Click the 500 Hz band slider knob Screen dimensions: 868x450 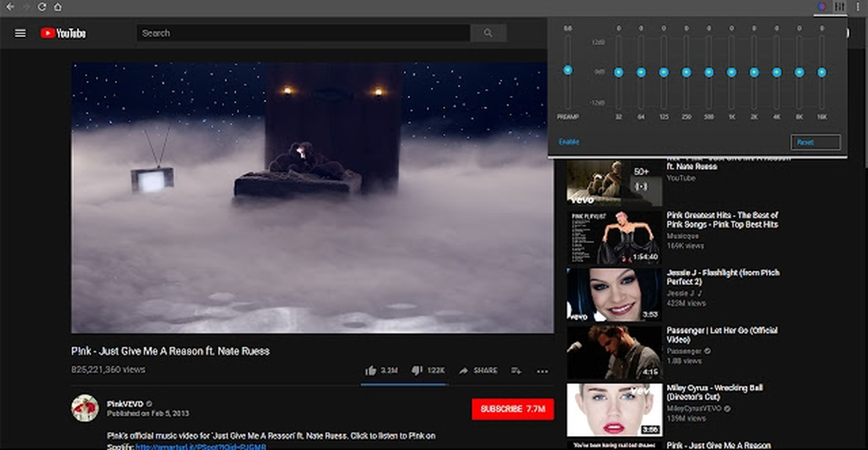point(709,73)
